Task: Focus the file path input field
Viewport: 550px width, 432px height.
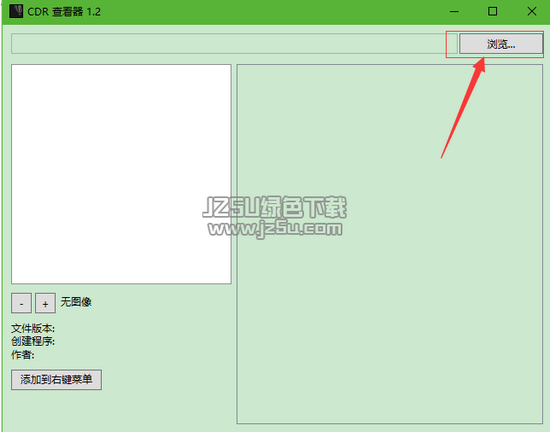Action: click(x=234, y=44)
